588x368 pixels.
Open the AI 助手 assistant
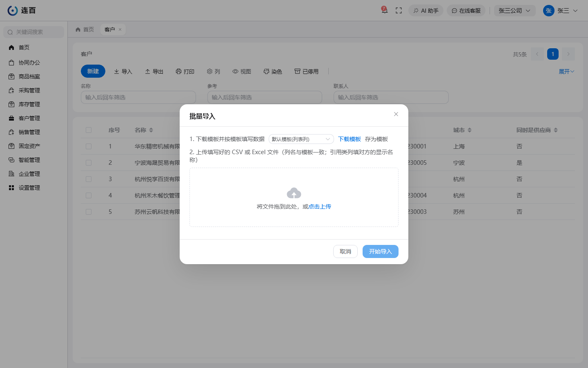[x=426, y=11]
